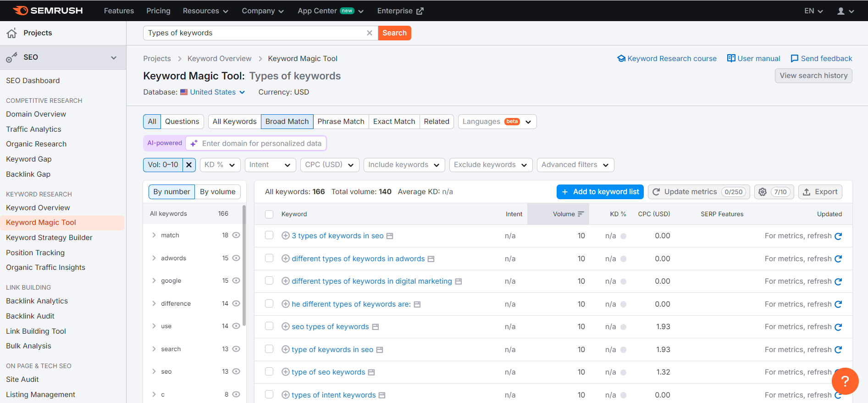Open Backlink Audit in sidebar
This screenshot has height=403, width=868.
tap(30, 316)
